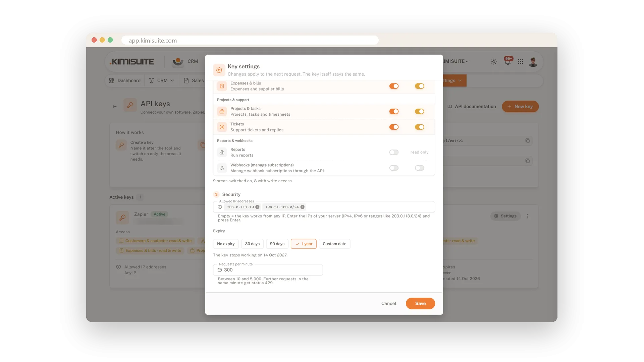
Task: Open the notifications bell
Action: pos(508,62)
